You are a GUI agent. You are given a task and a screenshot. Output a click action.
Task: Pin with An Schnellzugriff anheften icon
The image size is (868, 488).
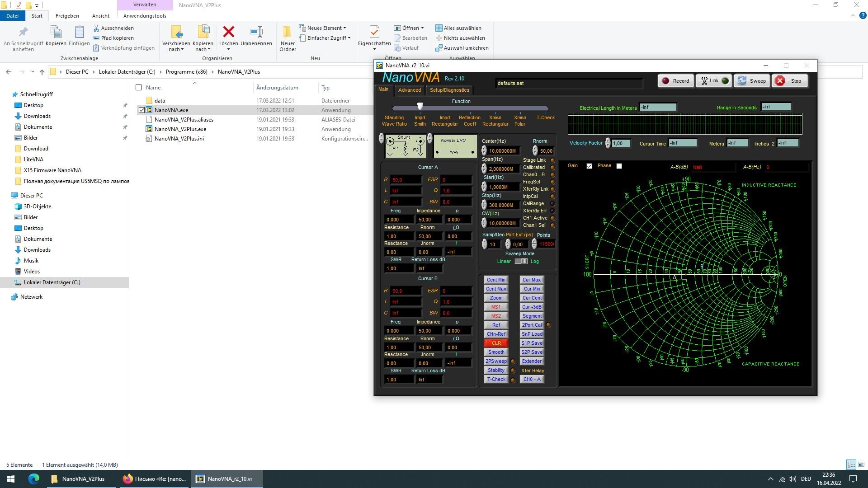(x=23, y=32)
